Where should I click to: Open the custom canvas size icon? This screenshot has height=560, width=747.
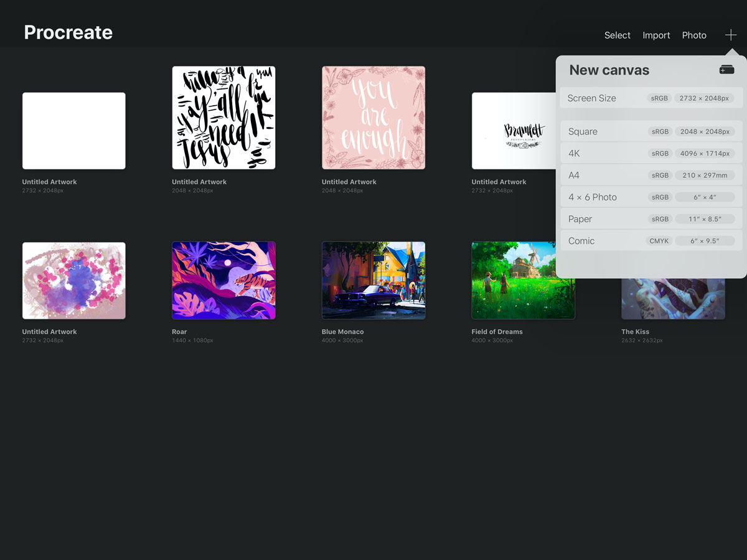(726, 70)
